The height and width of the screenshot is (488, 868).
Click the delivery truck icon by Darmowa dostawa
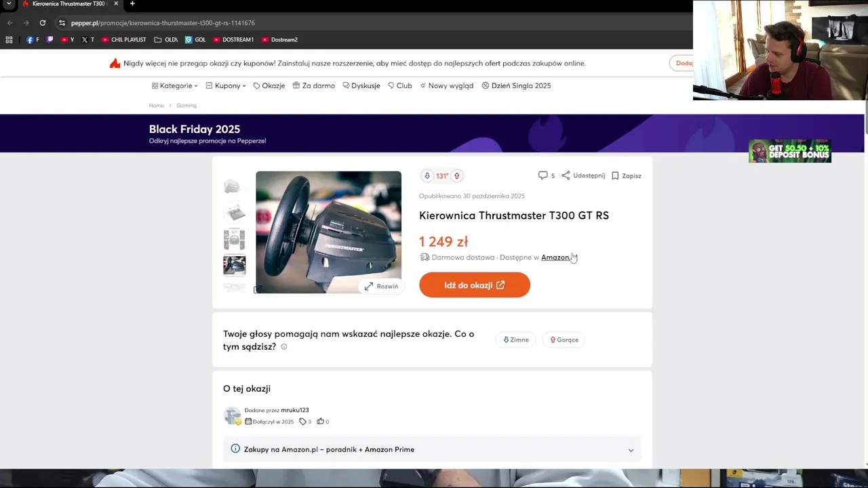coord(425,258)
